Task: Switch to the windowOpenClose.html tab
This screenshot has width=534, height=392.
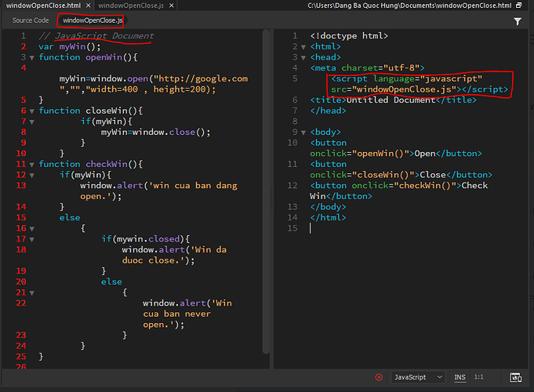Action: tap(44, 5)
